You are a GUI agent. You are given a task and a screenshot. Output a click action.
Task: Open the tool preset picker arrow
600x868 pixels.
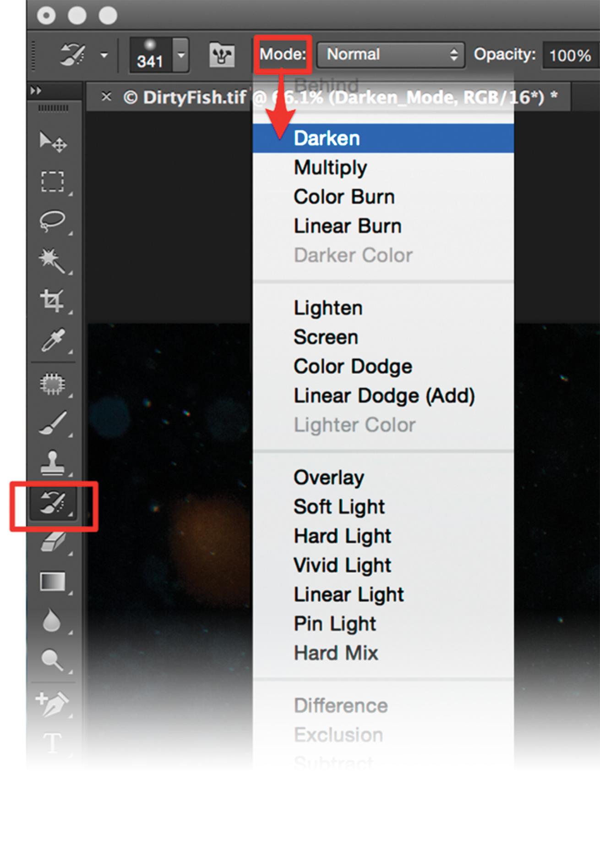click(x=104, y=55)
